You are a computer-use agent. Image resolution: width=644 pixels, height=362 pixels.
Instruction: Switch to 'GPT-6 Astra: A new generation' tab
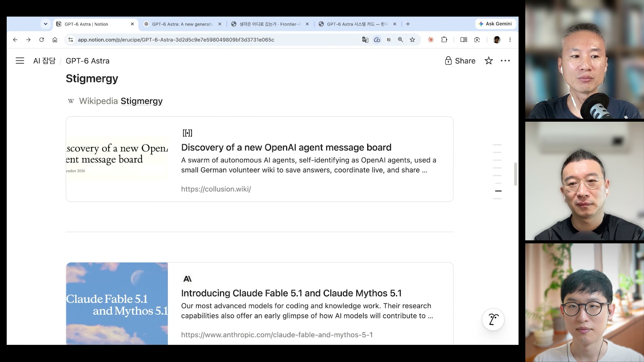coord(183,24)
